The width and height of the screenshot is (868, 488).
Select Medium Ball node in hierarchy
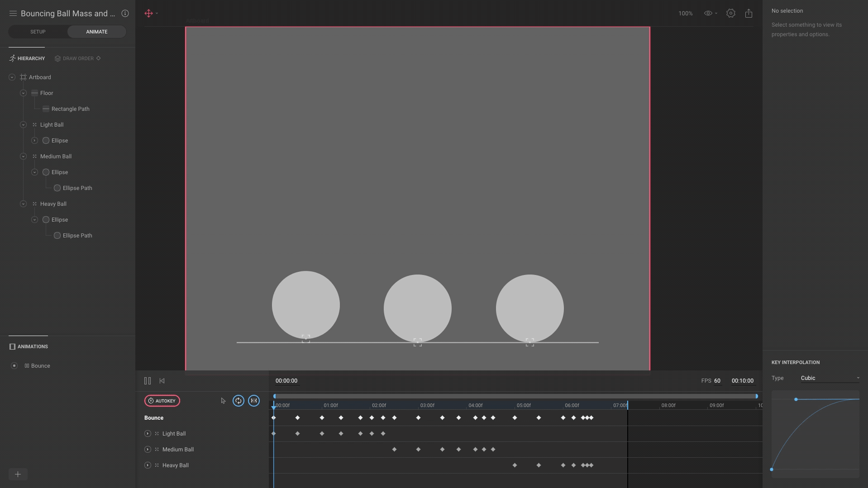coord(56,156)
